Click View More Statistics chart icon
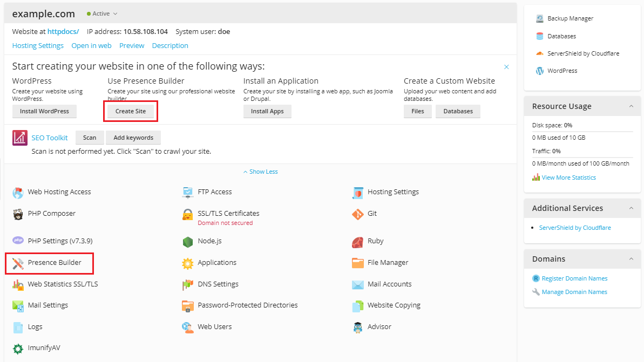This screenshot has height=362, width=644. click(x=536, y=177)
